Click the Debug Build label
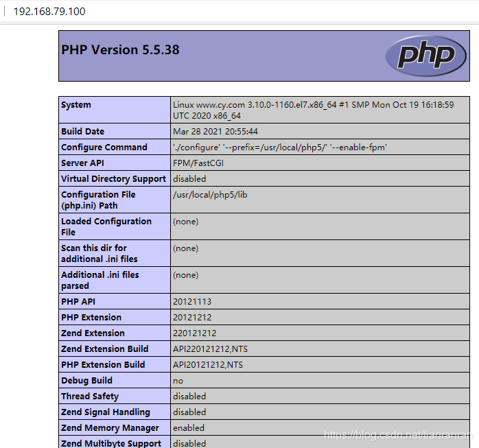 click(x=86, y=381)
